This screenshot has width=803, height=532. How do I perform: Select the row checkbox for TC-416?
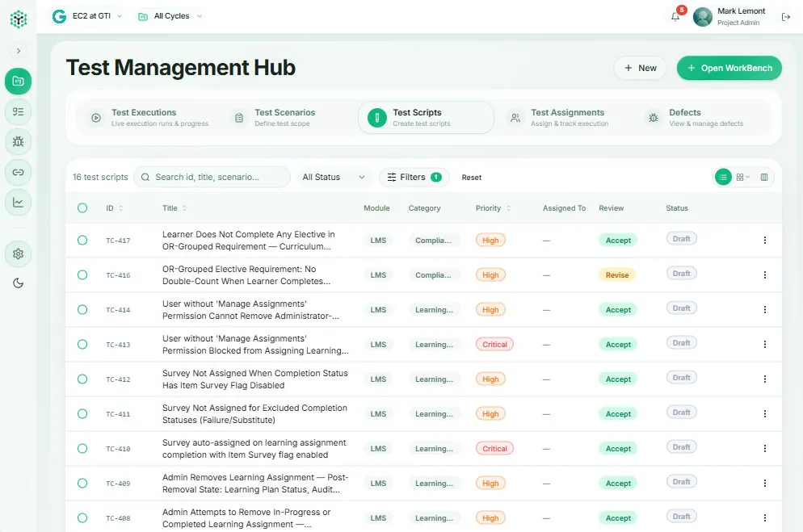tap(82, 274)
